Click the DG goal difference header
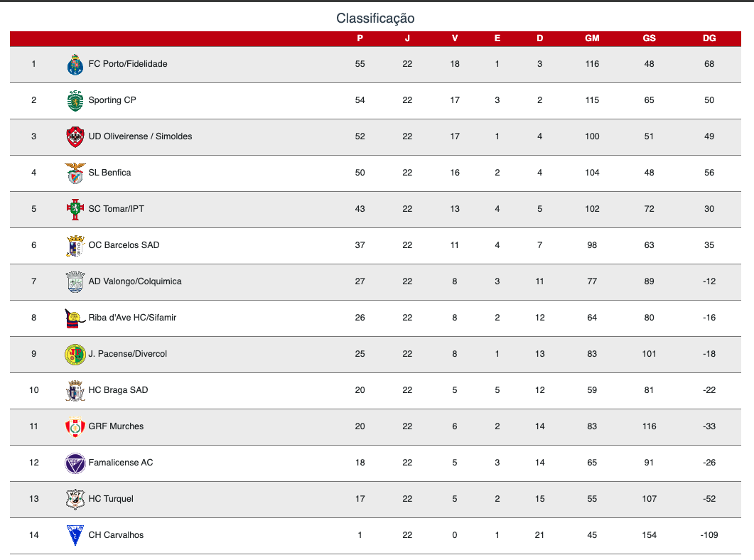This screenshot has width=754, height=560. pos(709,38)
